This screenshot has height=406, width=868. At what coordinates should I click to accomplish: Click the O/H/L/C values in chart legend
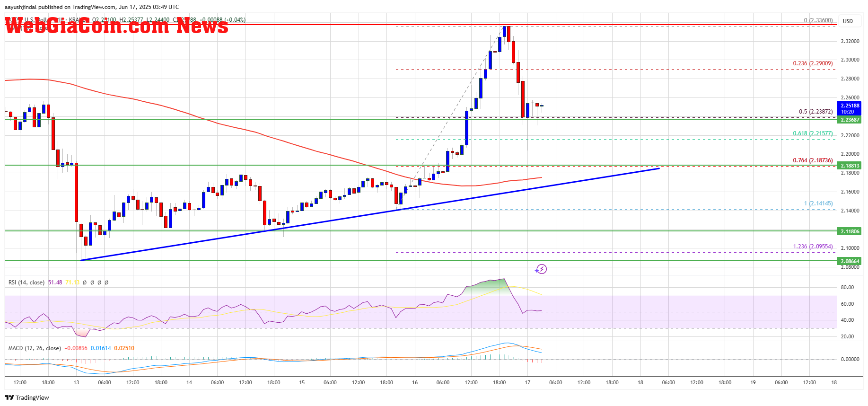click(169, 20)
